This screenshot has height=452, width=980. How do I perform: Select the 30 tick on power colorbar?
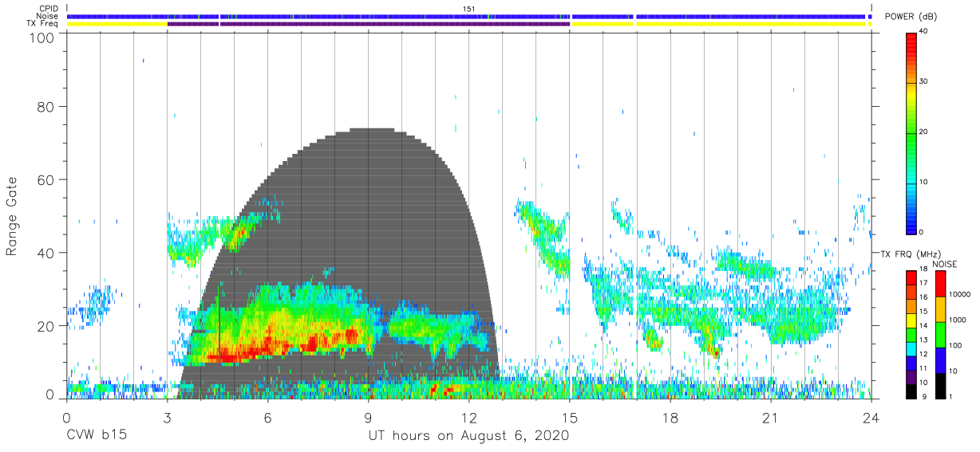tap(925, 82)
